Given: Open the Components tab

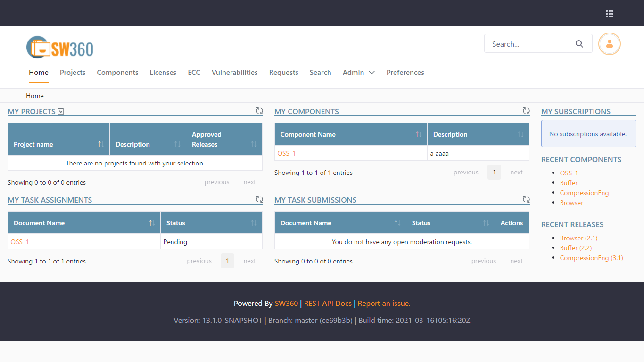Looking at the screenshot, I should tap(118, 73).
